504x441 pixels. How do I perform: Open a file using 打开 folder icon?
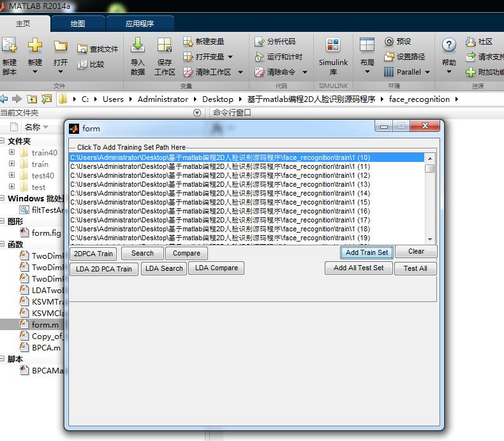click(61, 46)
